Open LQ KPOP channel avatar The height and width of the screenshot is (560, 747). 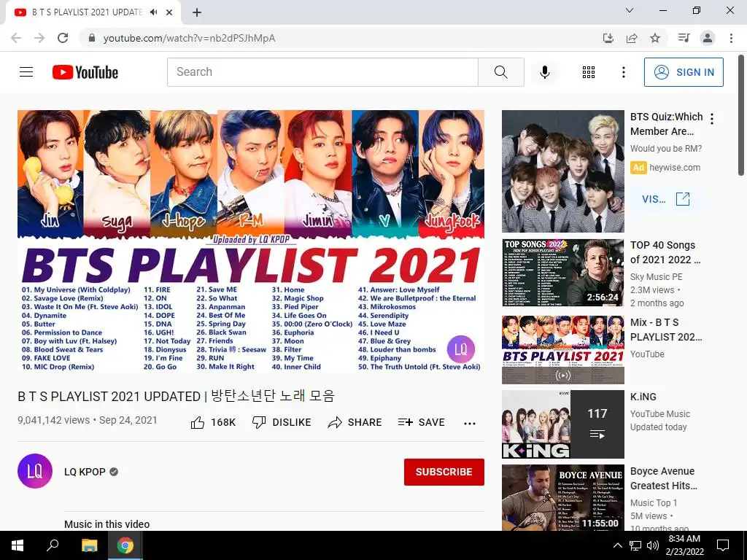point(35,471)
